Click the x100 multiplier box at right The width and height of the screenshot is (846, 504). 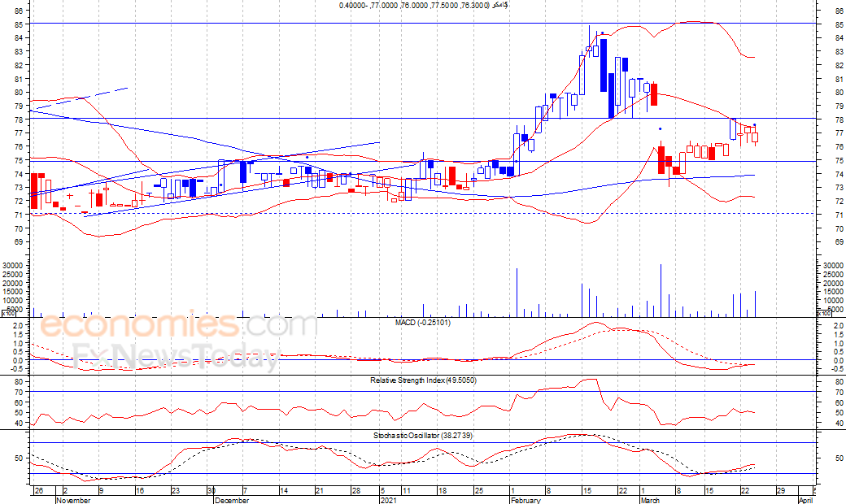pos(824,313)
